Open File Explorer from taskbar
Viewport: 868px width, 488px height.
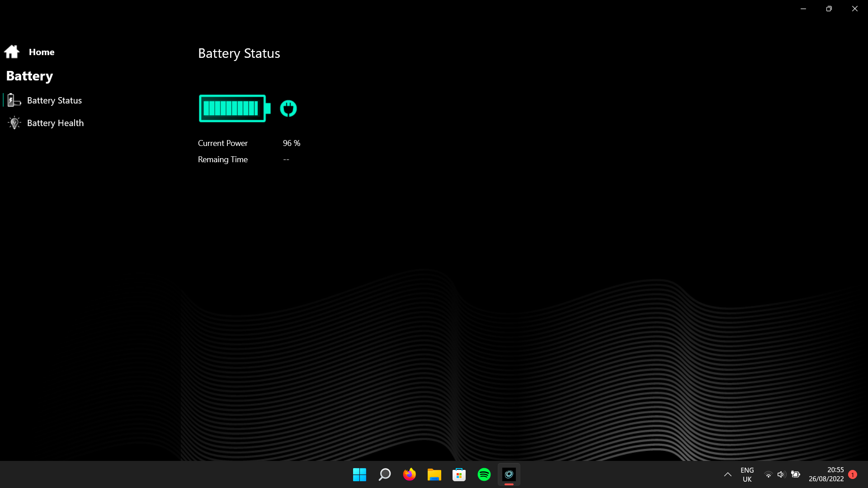(434, 474)
